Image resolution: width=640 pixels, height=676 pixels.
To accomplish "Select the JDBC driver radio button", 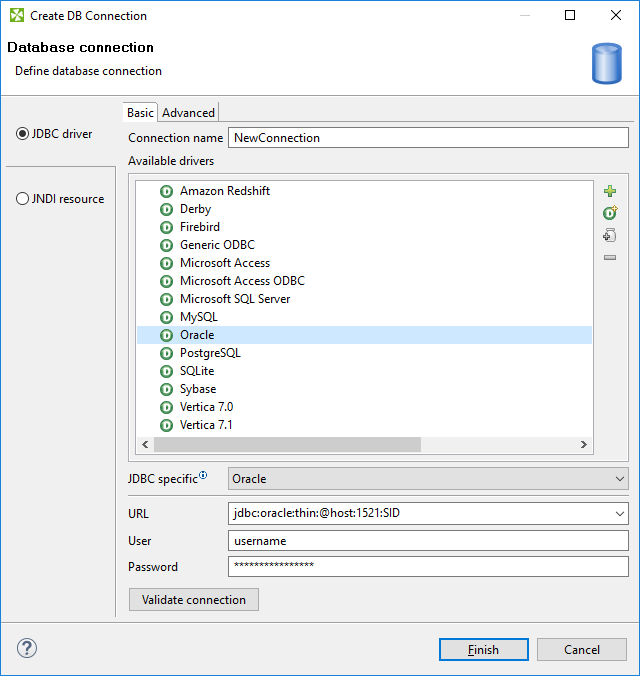I will (x=22, y=134).
